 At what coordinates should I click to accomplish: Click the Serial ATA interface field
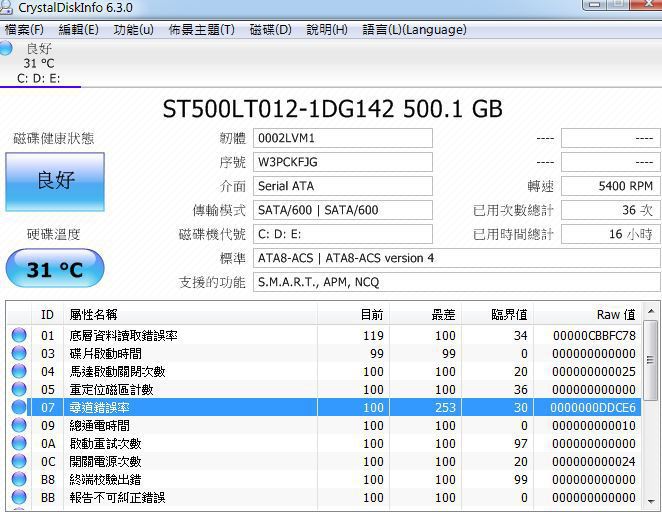click(x=343, y=186)
